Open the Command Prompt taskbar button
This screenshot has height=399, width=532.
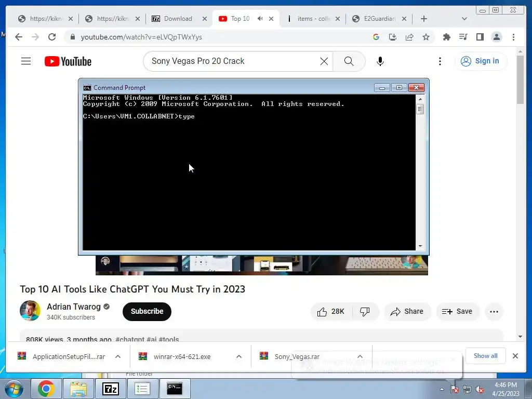(175, 389)
